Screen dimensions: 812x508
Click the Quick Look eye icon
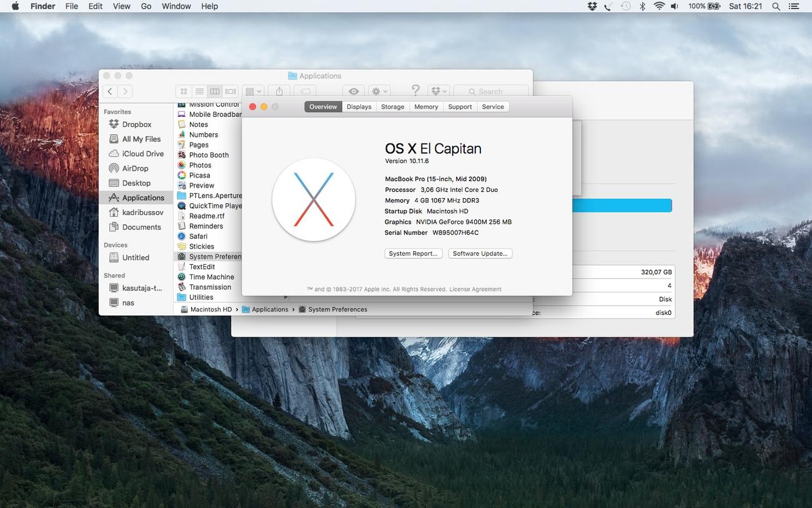[x=354, y=91]
